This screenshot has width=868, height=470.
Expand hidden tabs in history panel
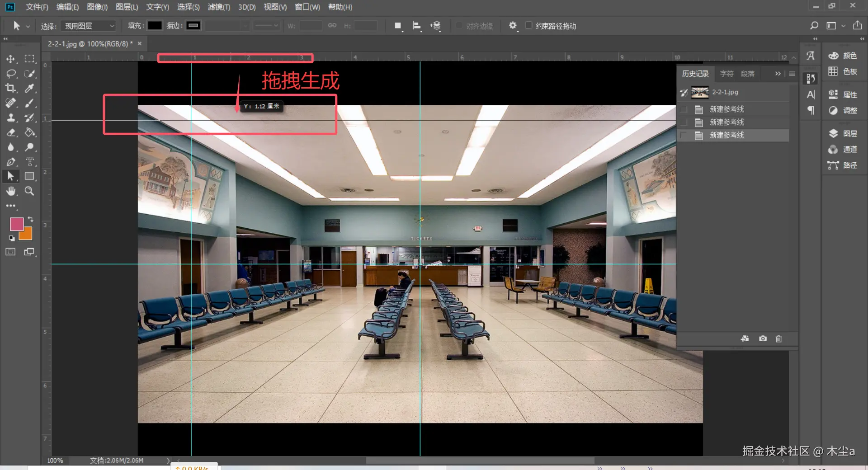(778, 74)
